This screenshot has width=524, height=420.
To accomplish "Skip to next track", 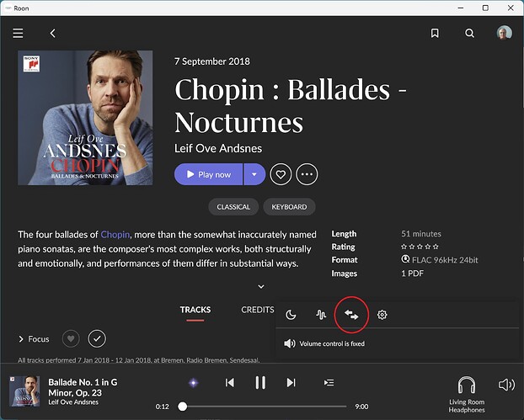I will (291, 383).
